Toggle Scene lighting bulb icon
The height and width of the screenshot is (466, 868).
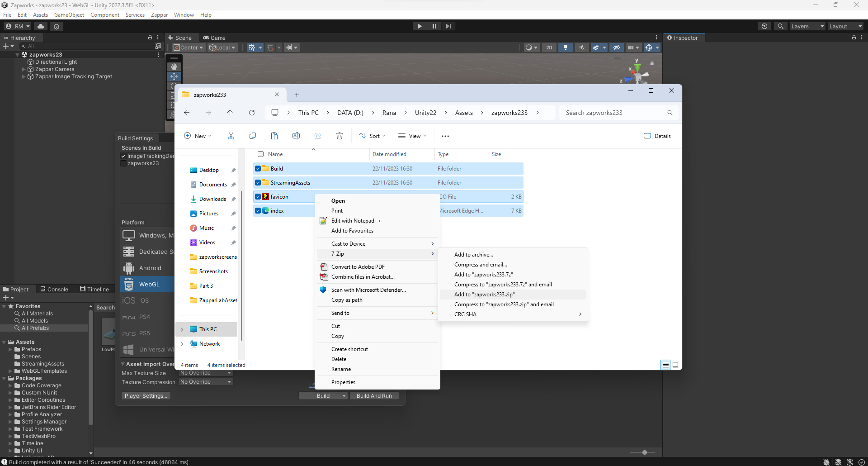tap(565, 48)
